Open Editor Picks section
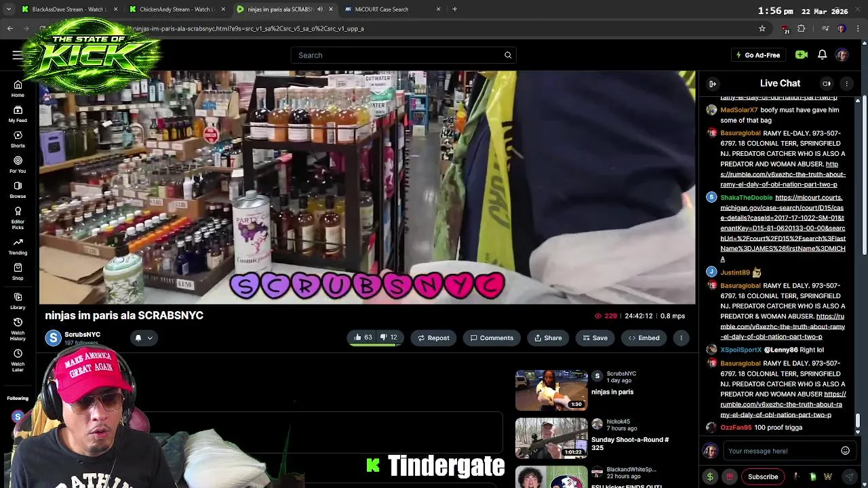Screen dimensions: 868x488 (18, 217)
